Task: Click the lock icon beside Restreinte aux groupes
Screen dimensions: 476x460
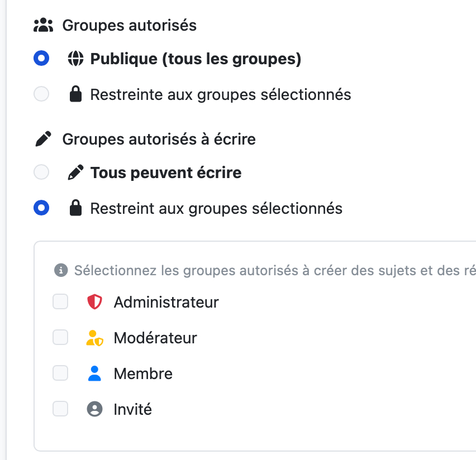Action: point(75,94)
